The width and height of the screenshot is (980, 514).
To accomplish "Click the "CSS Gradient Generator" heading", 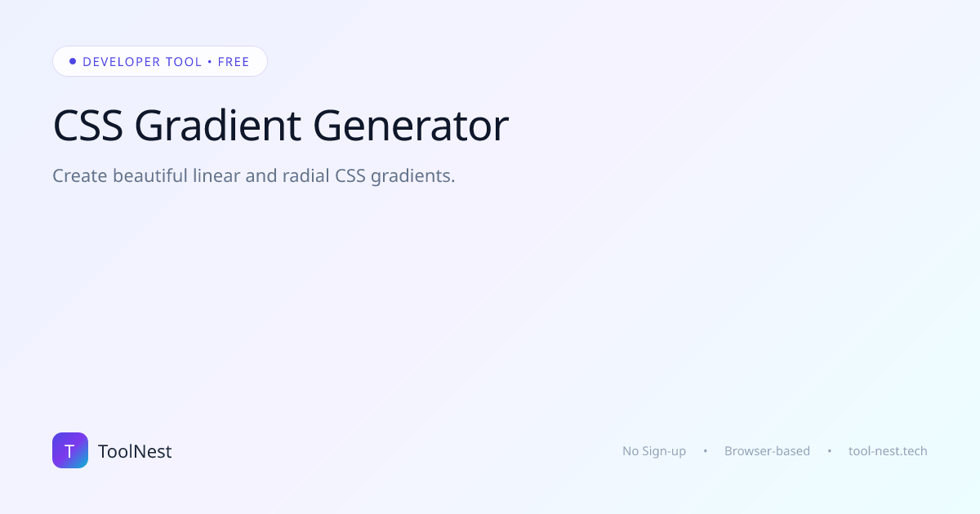I will tap(280, 126).
